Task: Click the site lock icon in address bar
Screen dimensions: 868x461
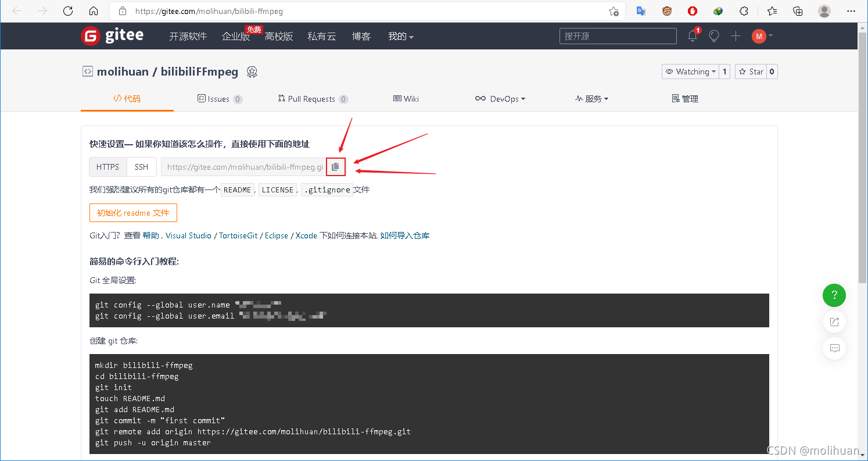Action: coord(122,11)
